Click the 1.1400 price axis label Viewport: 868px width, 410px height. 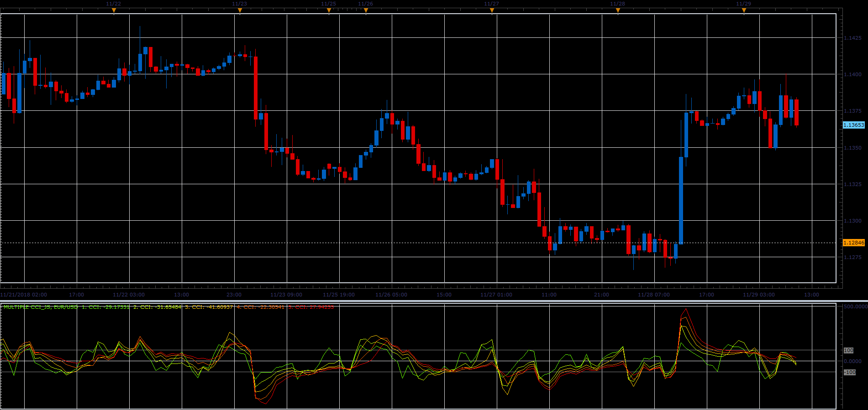[x=852, y=74]
